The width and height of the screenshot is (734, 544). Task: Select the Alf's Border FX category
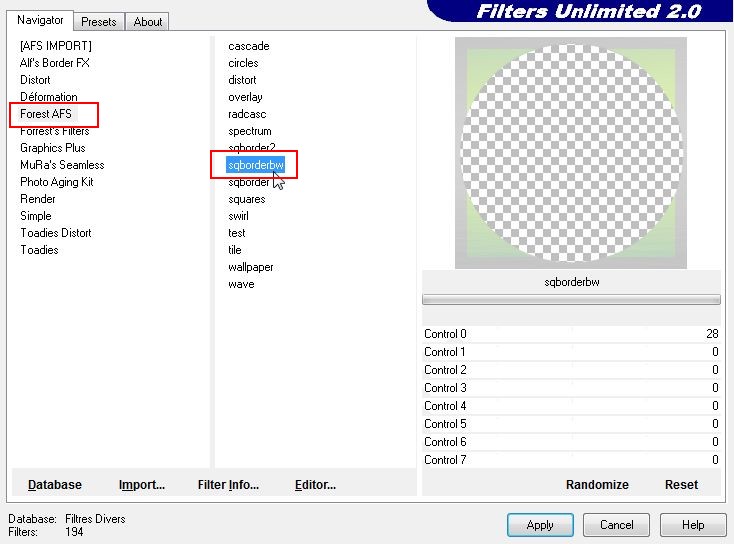54,63
